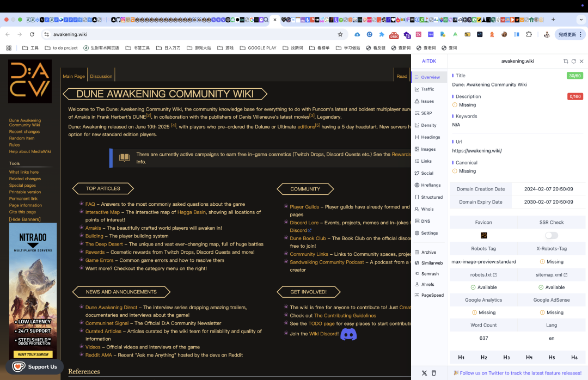This screenshot has height=380, width=588.
Task: Open the Whois section in AITDK
Action: [x=424, y=209]
